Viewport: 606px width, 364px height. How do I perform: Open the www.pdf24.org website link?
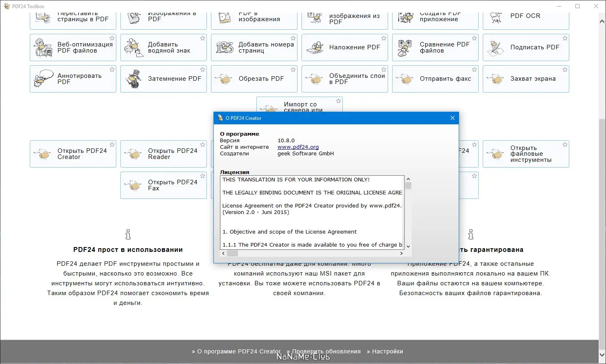(x=298, y=147)
